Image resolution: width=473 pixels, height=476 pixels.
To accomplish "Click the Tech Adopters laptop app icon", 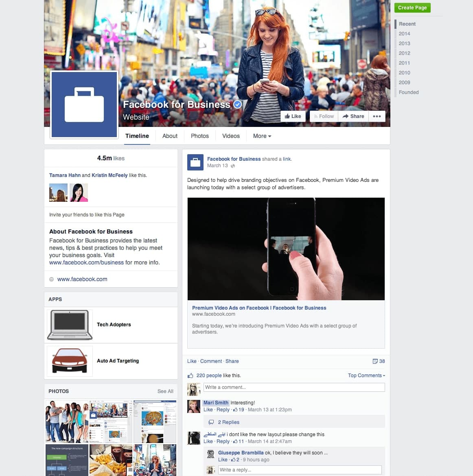I will (x=70, y=325).
